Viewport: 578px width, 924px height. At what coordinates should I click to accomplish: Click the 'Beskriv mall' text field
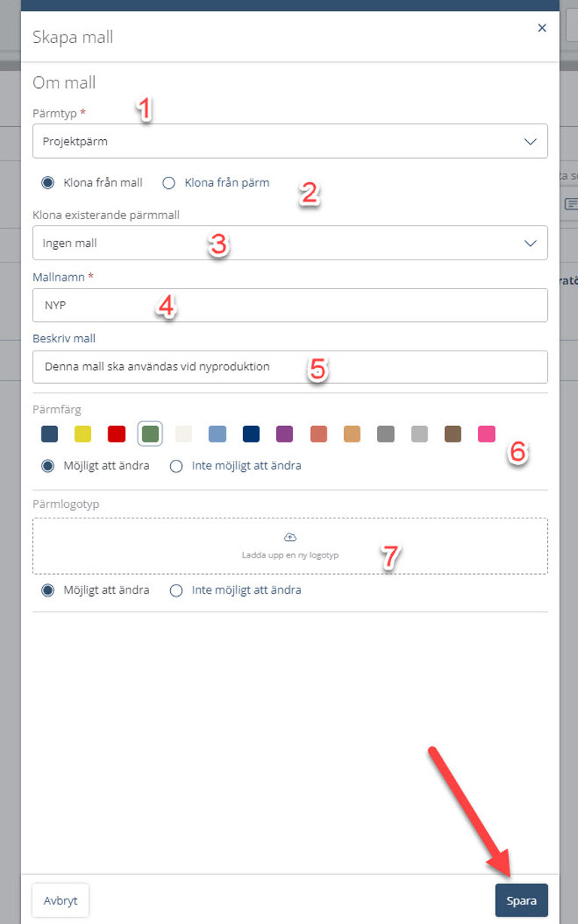(x=290, y=366)
